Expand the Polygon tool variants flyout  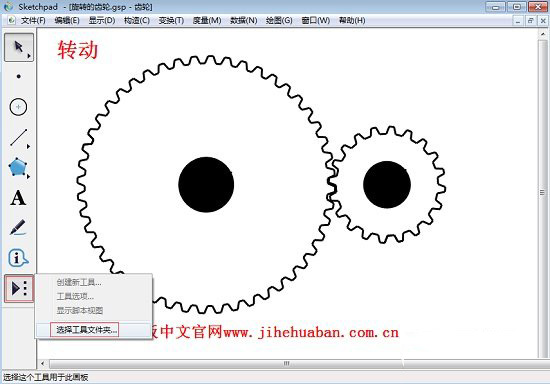coord(28,176)
